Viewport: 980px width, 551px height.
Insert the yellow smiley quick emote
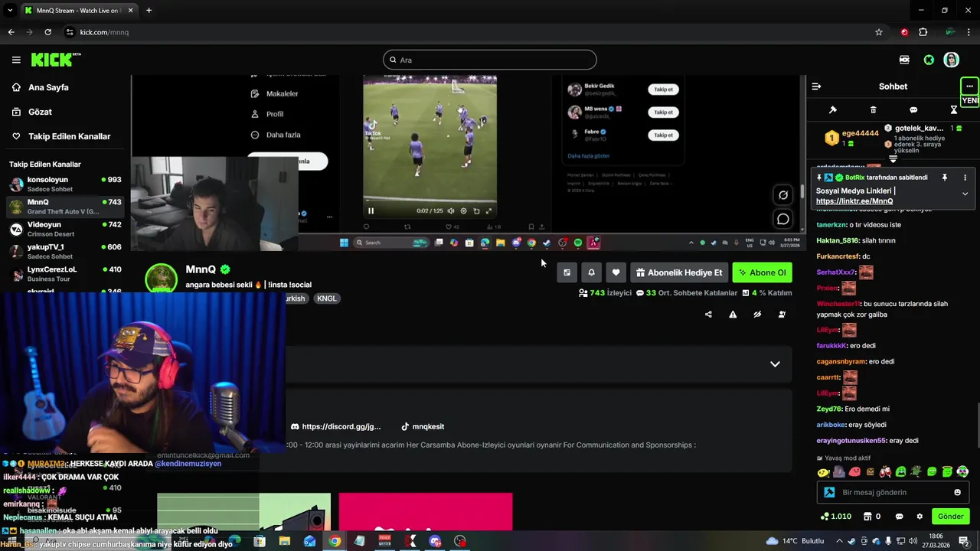[x=824, y=472]
